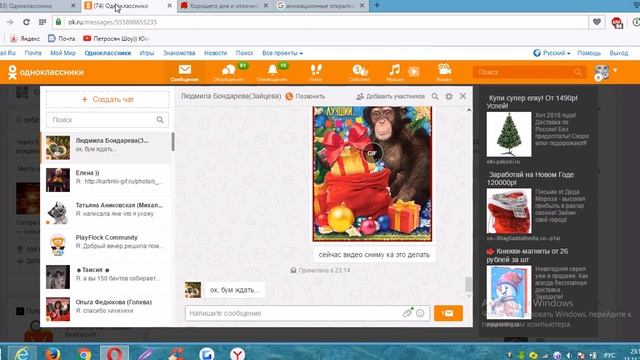This screenshot has width=640, height=360.
Task: Click the monkey gift GIF image
Action: pos(372,174)
